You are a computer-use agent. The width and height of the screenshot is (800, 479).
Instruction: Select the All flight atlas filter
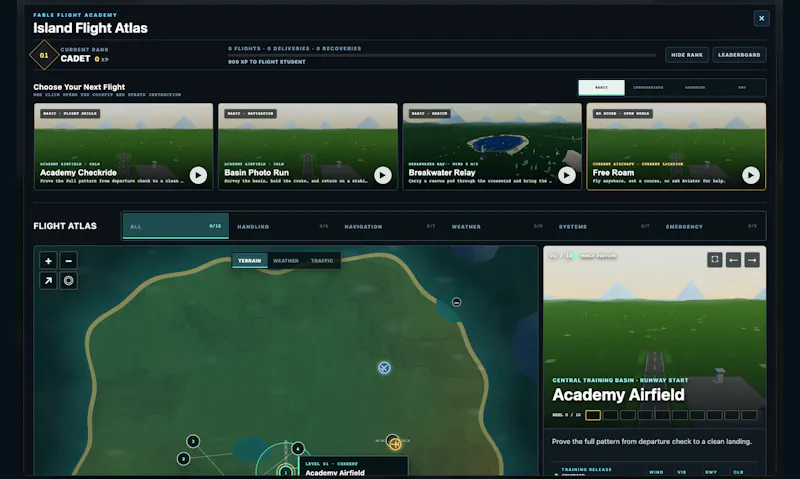pyautogui.click(x=176, y=226)
